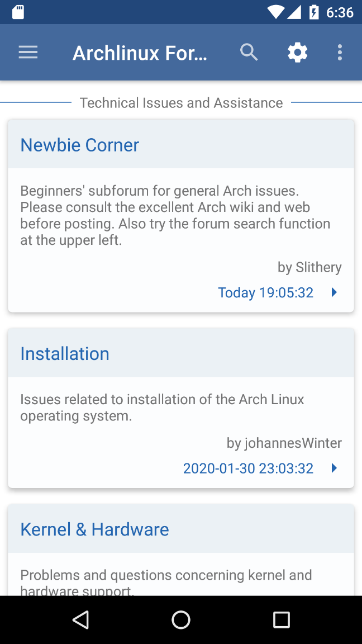Image resolution: width=362 pixels, height=644 pixels.
Task: Open last post dated 2020-01-30 23:03:32
Action: click(248, 468)
